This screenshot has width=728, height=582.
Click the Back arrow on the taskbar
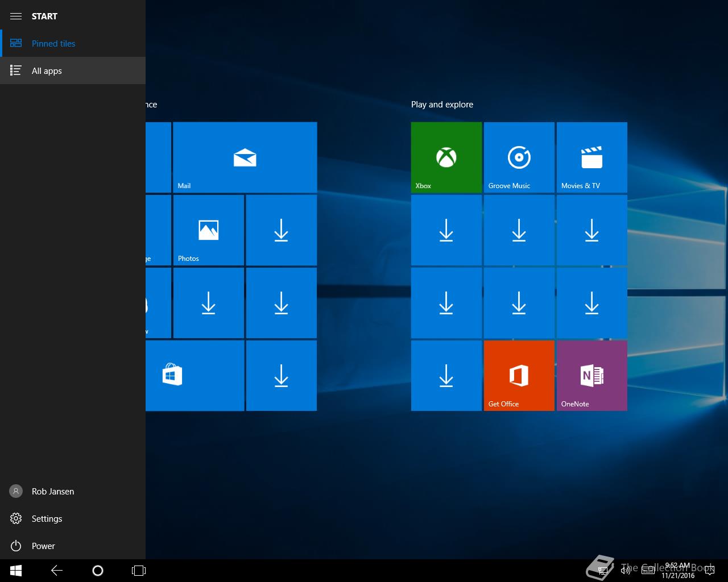tap(57, 571)
